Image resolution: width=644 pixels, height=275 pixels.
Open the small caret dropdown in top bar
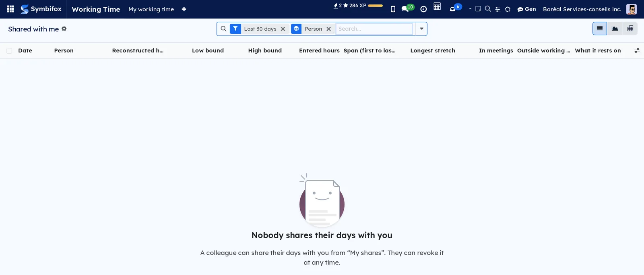[470, 8]
